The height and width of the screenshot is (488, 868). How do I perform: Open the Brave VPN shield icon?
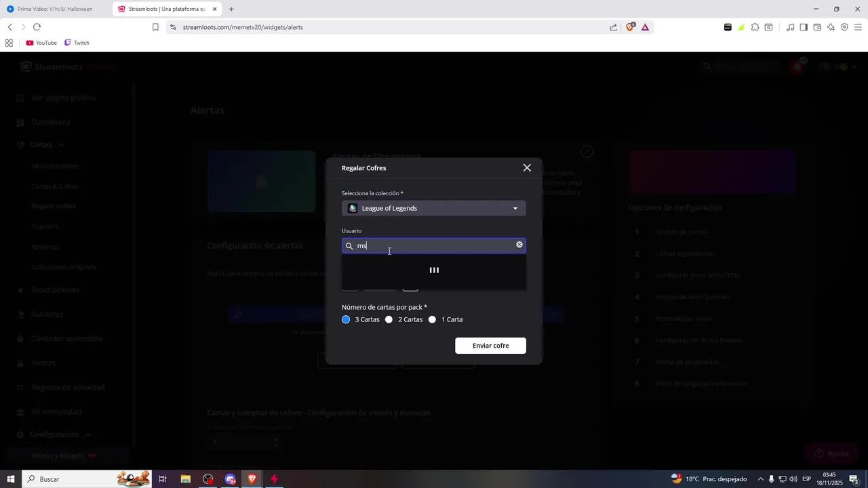pos(844,27)
